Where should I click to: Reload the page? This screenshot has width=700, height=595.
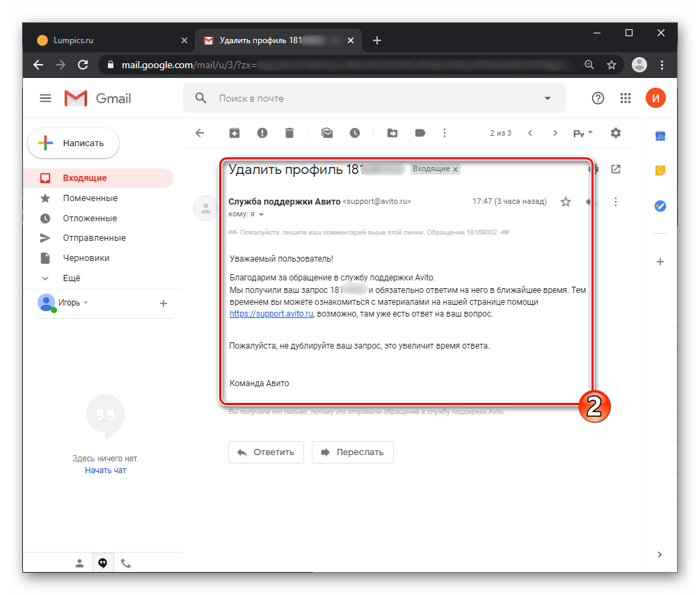pyautogui.click(x=83, y=65)
